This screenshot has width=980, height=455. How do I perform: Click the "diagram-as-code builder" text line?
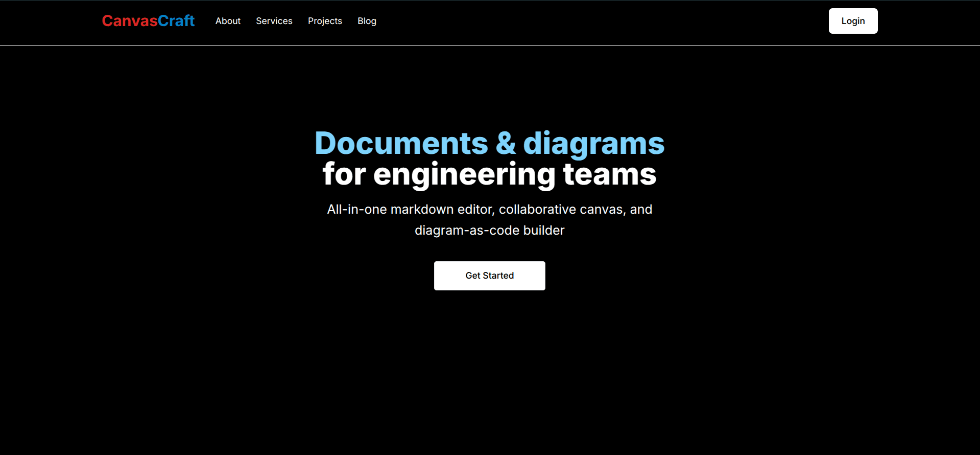pos(489,231)
